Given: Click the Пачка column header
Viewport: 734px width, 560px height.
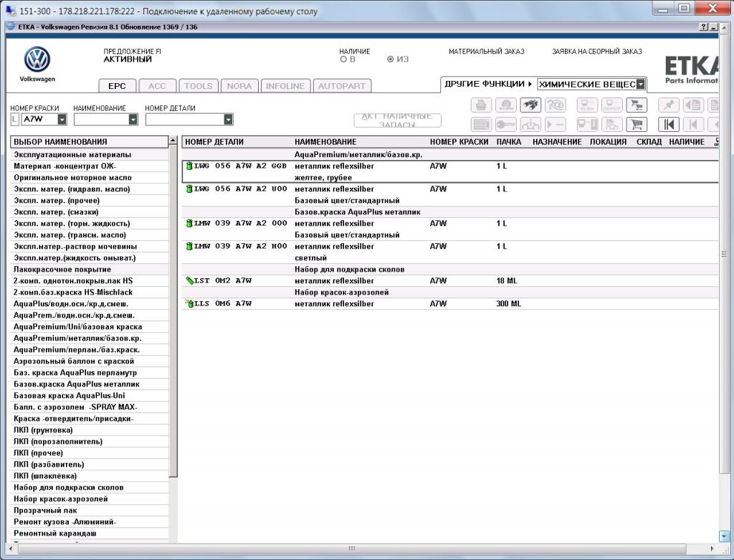Looking at the screenshot, I should point(509,142).
